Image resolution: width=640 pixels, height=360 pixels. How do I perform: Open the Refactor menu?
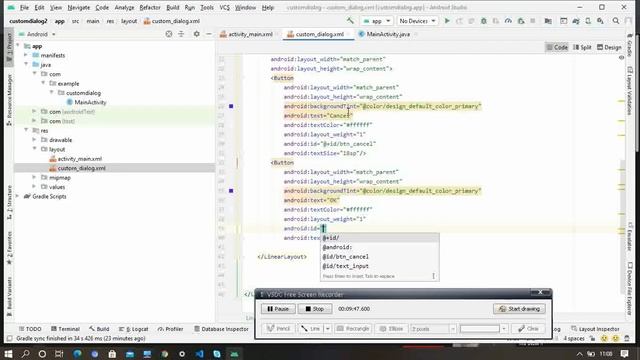[150, 7]
